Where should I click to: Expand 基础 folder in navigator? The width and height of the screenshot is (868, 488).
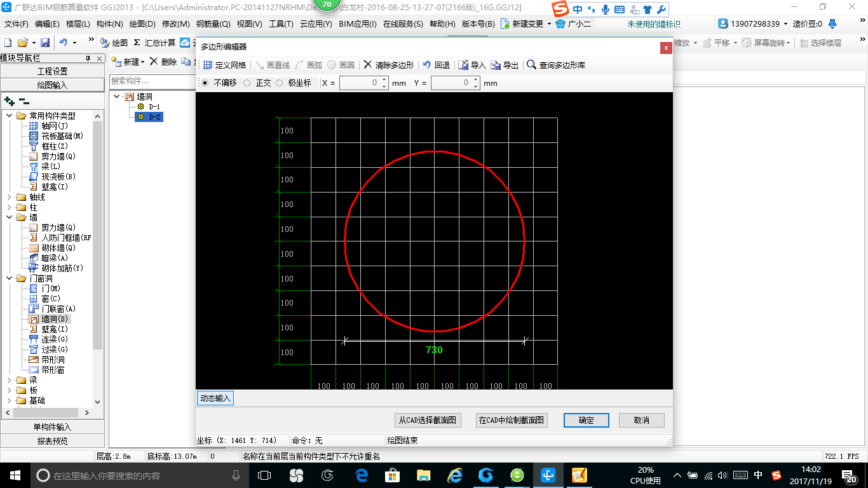click(x=10, y=400)
